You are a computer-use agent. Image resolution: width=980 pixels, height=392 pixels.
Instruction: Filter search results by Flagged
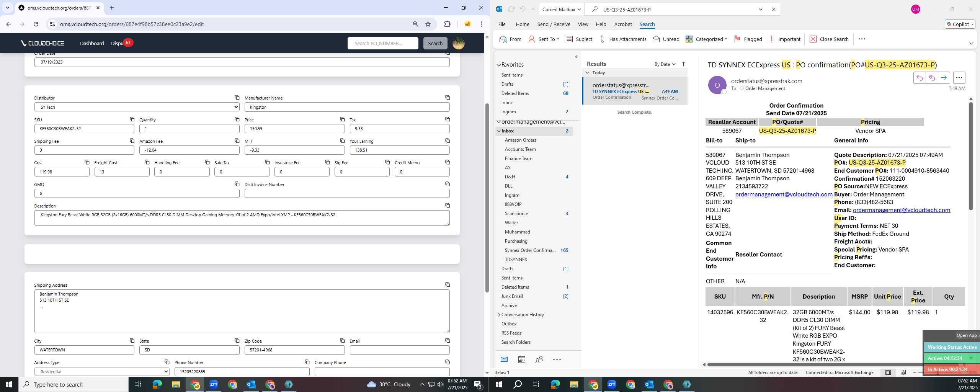[748, 39]
